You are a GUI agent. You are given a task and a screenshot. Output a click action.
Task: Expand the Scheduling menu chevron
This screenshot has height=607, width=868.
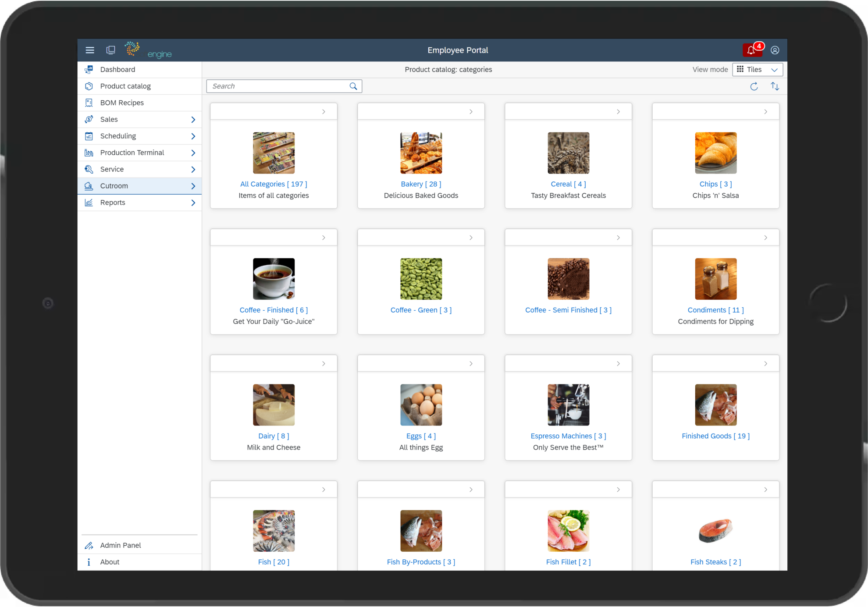[193, 136]
